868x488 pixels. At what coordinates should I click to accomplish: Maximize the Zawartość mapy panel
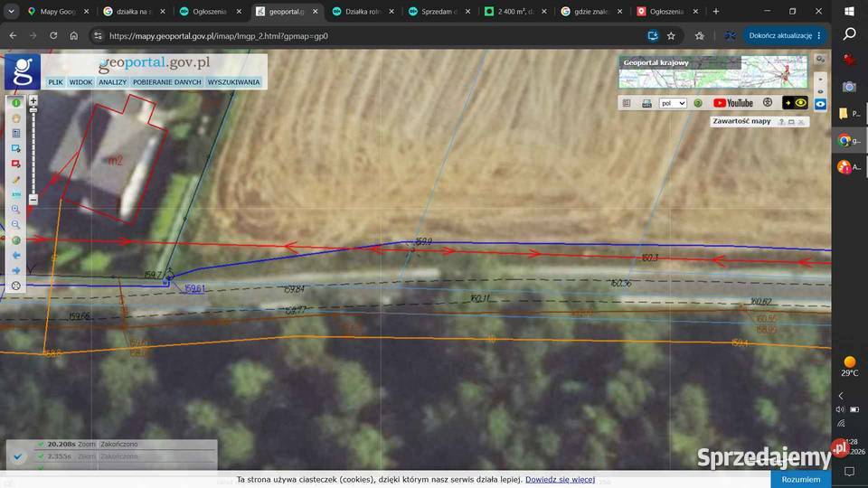(x=791, y=122)
